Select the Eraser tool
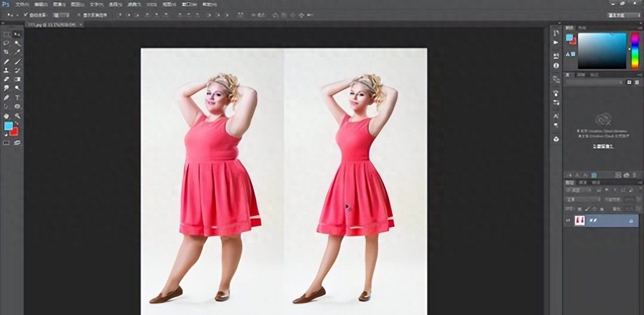The height and width of the screenshot is (315, 644). coord(6,79)
